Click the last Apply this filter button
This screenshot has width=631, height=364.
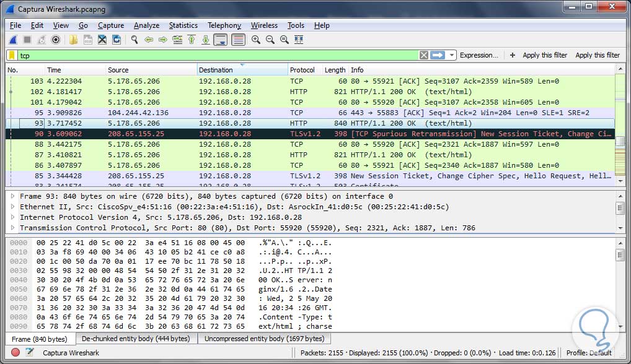tap(598, 56)
